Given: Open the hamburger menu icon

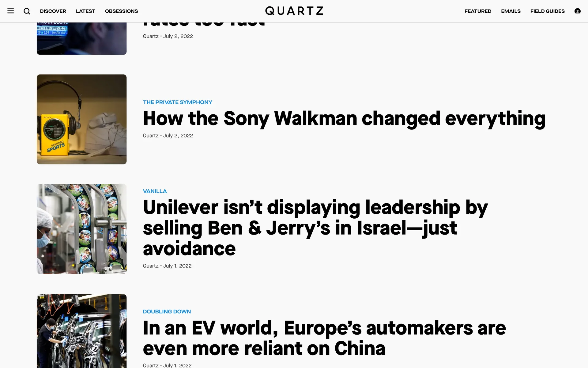Looking at the screenshot, I should point(11,11).
